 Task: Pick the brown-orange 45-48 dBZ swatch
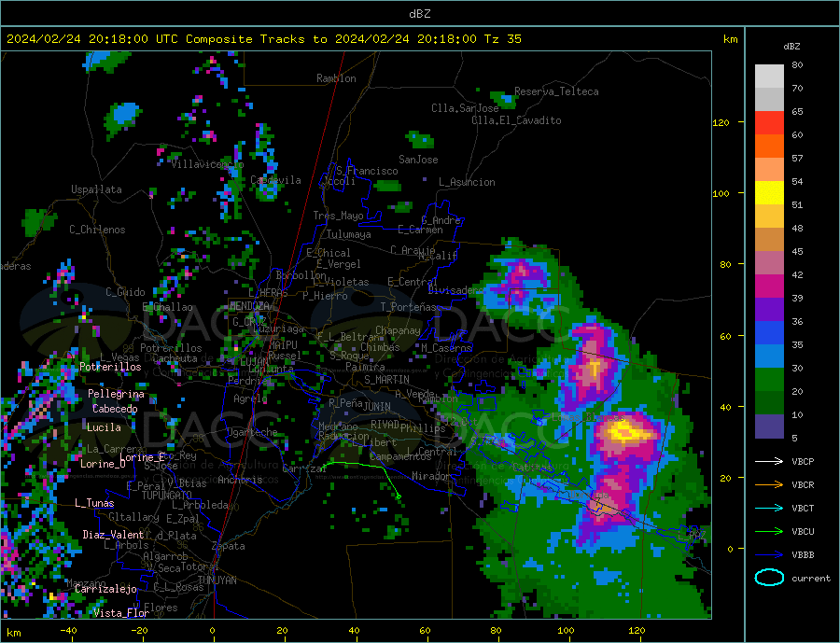pos(769,240)
